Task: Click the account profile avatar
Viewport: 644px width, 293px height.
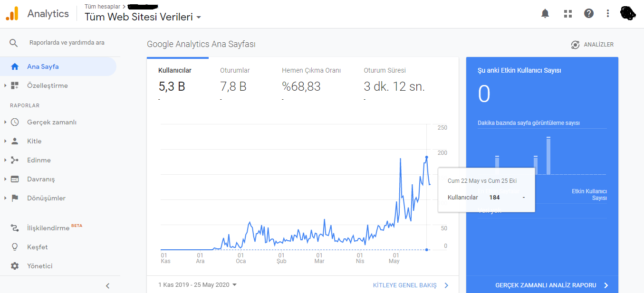Action: [x=628, y=13]
